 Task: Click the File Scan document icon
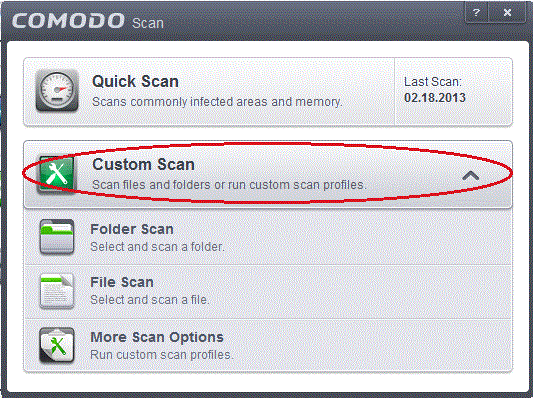57,291
